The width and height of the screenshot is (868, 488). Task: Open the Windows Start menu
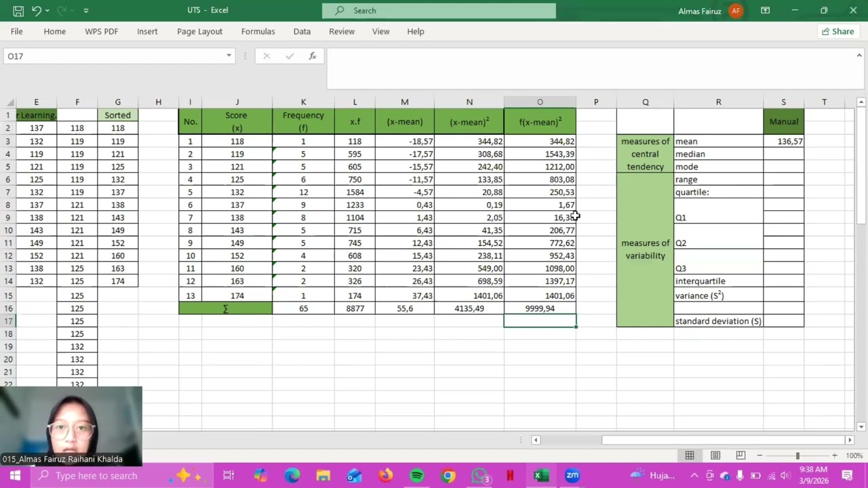[15, 476]
